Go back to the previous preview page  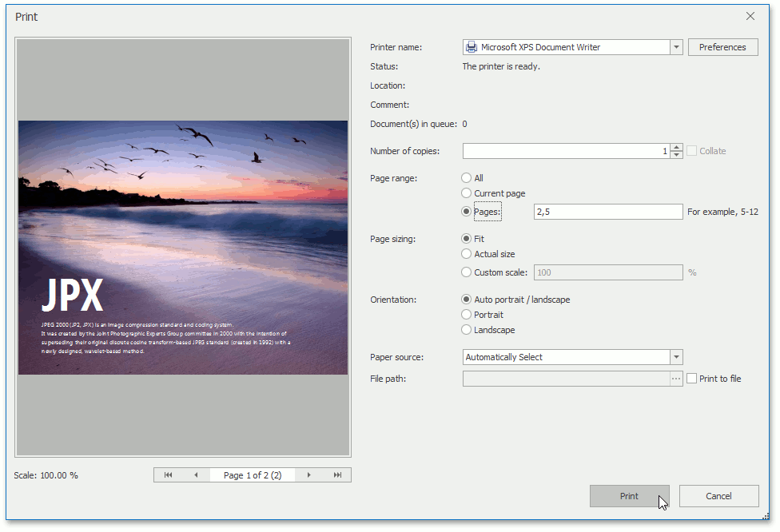(x=196, y=474)
